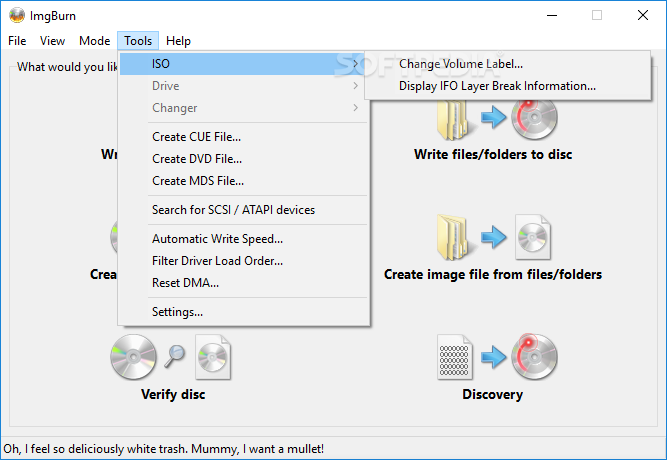
Task: Choose Change Volume Label...
Action: coord(507,64)
